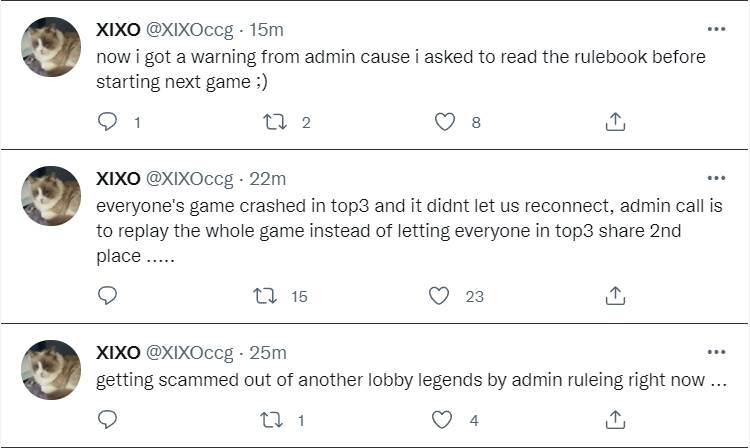Open XIXO profile from the top tweet's name
Viewport: 750px width, 448px height.
click(x=118, y=30)
